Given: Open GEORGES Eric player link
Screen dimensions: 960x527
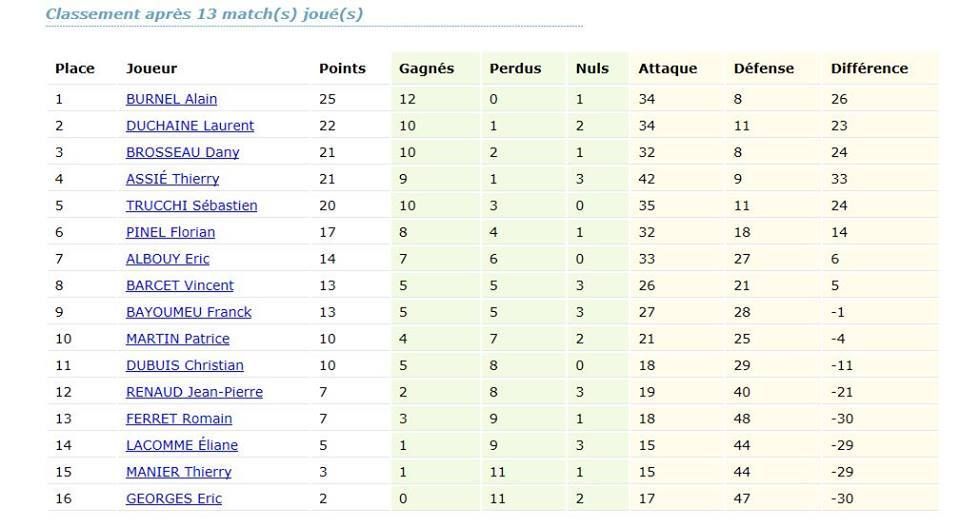Looking at the screenshot, I should click(174, 499).
